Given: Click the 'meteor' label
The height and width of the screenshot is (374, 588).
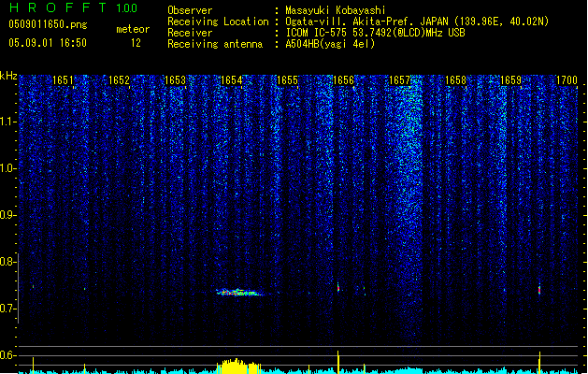Looking at the screenshot, I should (x=133, y=29).
